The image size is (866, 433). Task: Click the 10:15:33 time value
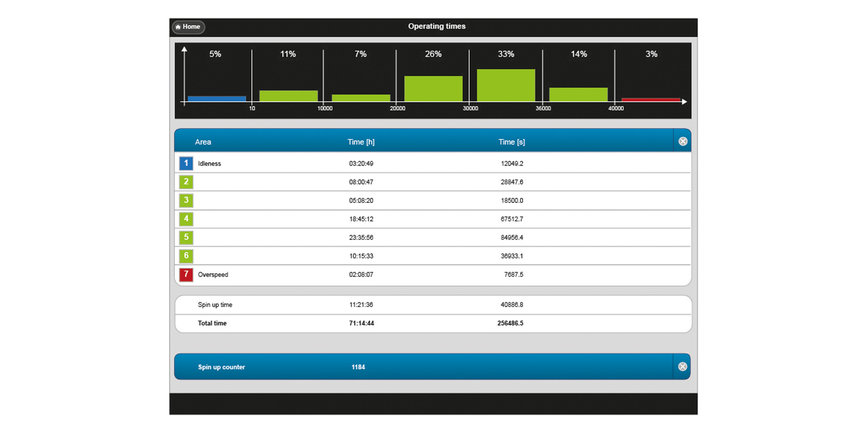(361, 256)
